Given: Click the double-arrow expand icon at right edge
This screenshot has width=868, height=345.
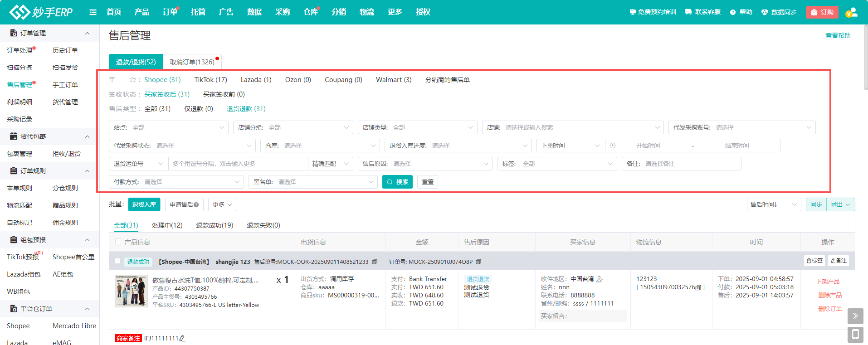Looking at the screenshot, I should (855, 316).
